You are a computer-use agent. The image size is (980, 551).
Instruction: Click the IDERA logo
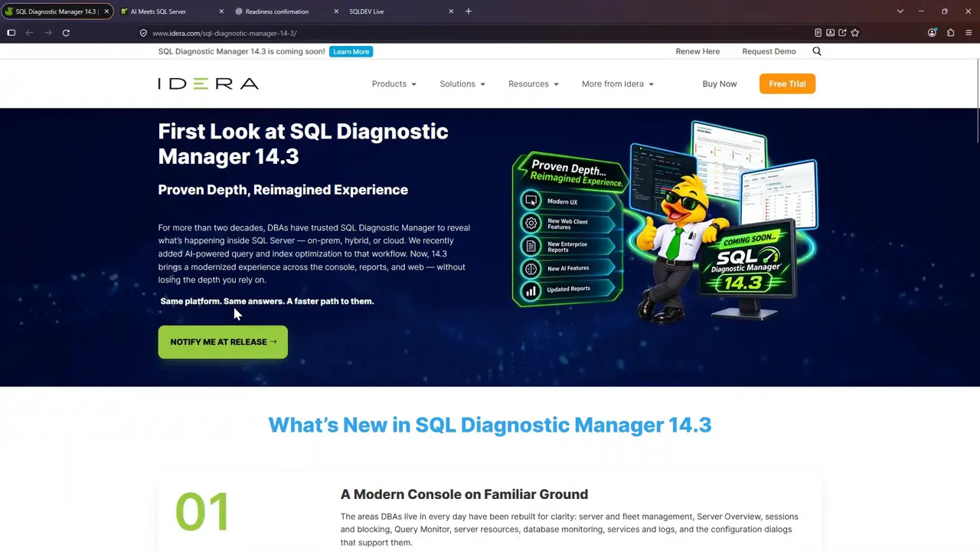click(x=208, y=83)
